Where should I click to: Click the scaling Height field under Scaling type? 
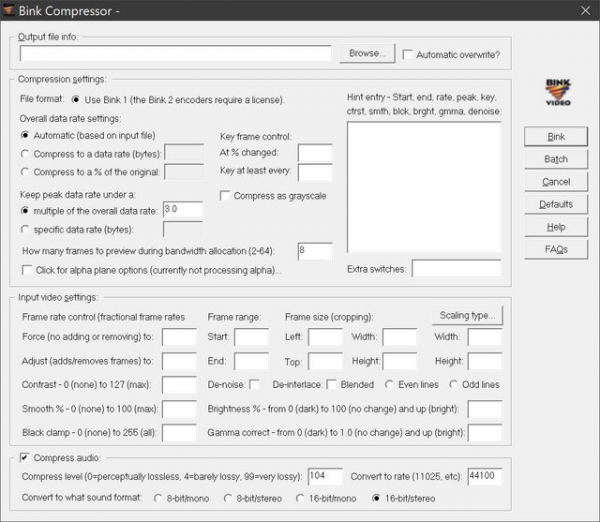pos(485,361)
